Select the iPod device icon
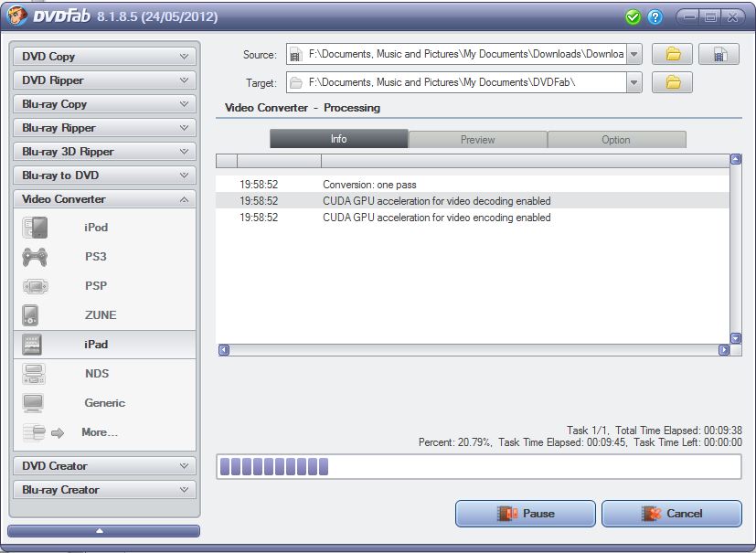Viewport: 756px width, 553px height. [x=35, y=228]
